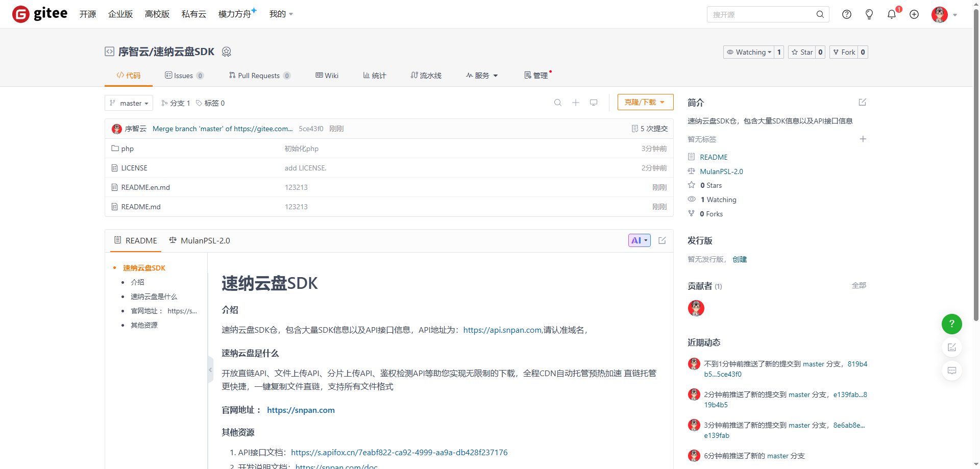The width and height of the screenshot is (980, 469).
Task: Open the 克隆/下载 dropdown
Action: pos(645,102)
